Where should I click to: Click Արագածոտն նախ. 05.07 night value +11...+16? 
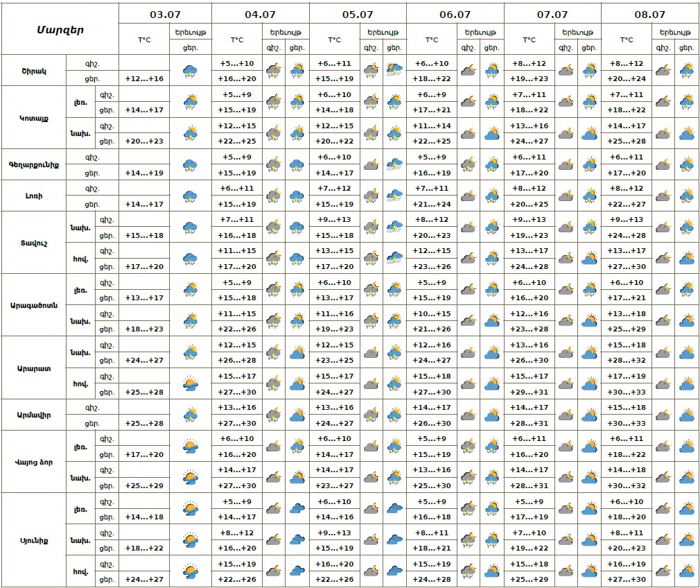(x=334, y=313)
